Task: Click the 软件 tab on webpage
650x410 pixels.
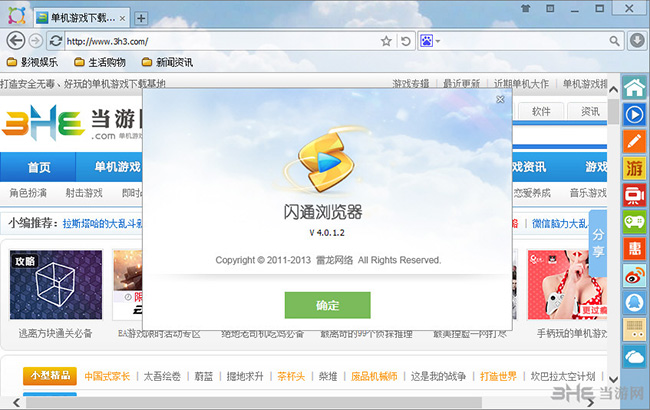Action: [x=541, y=111]
